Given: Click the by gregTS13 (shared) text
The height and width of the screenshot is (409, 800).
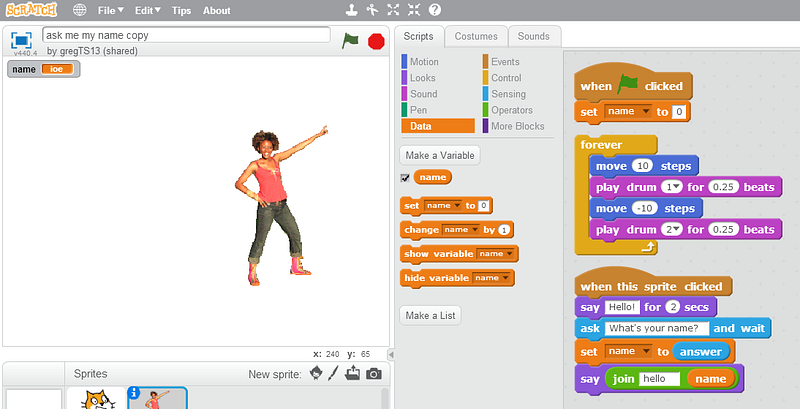Looking at the screenshot, I should coord(92,51).
